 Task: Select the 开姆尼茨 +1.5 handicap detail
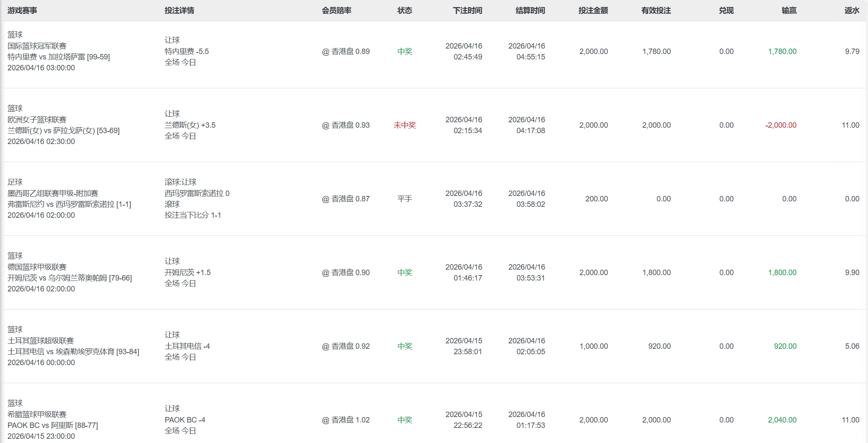coord(187,273)
